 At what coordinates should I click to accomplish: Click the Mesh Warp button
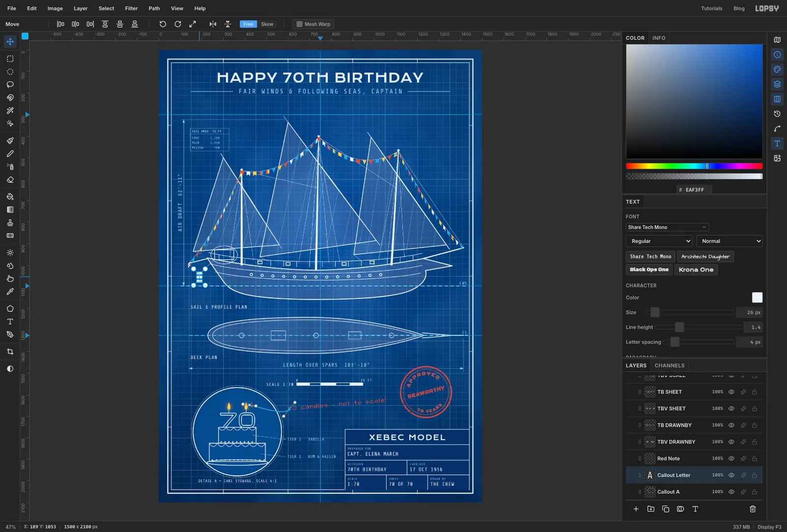tap(313, 24)
